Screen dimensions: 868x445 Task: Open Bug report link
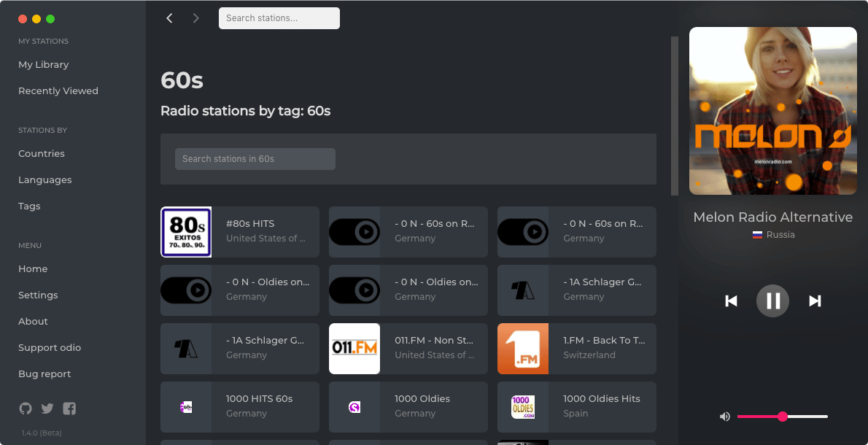pos(44,374)
